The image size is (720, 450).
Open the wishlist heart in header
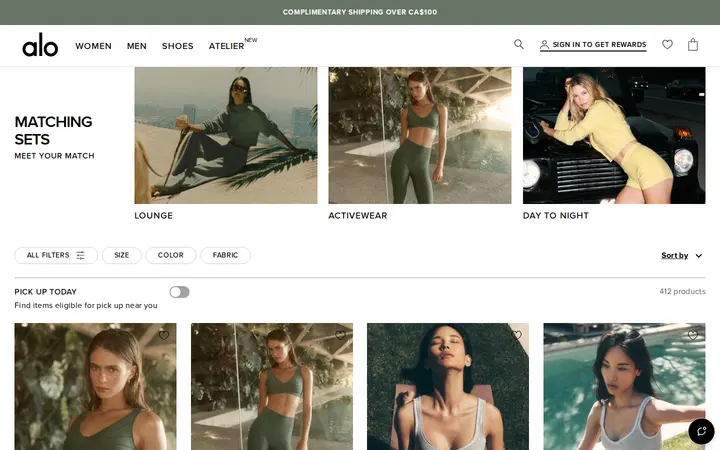coord(667,45)
